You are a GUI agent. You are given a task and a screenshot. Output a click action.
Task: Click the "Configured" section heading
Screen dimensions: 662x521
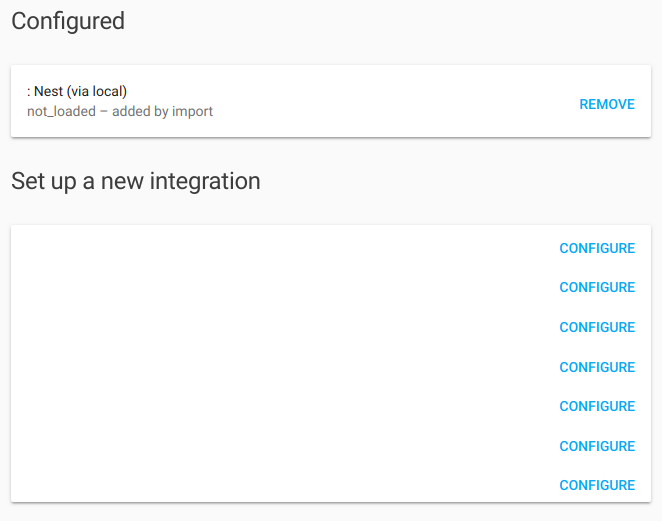click(68, 21)
